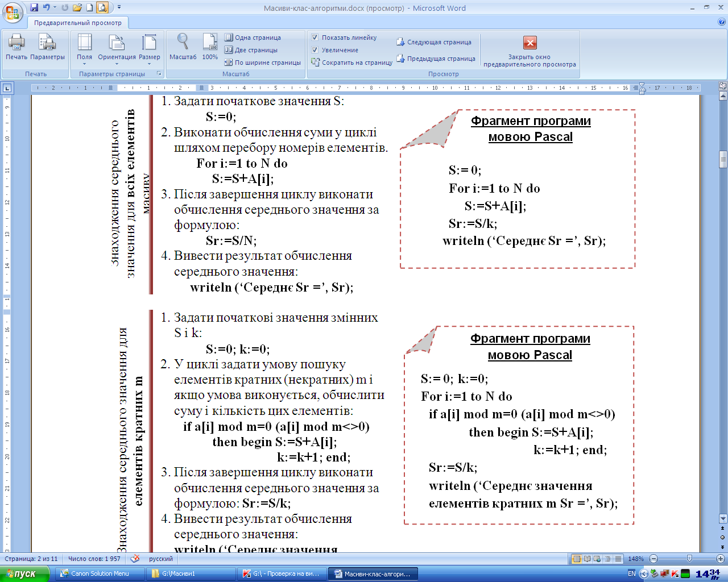Print the document with Печать
This screenshot has width=728, height=582.
coord(16,47)
